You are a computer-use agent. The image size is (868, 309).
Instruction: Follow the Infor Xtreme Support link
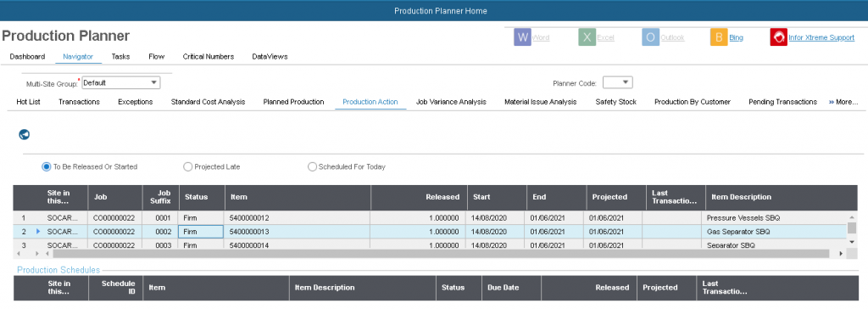(x=821, y=37)
